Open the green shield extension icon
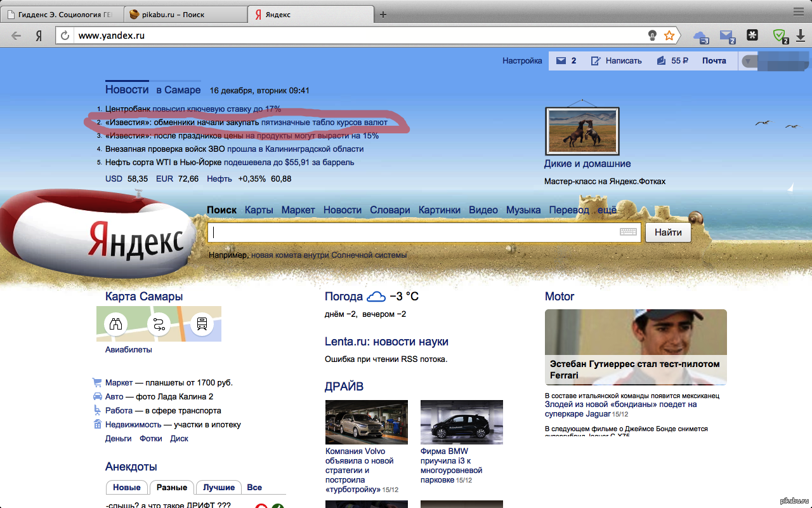The height and width of the screenshot is (508, 812). [x=779, y=36]
